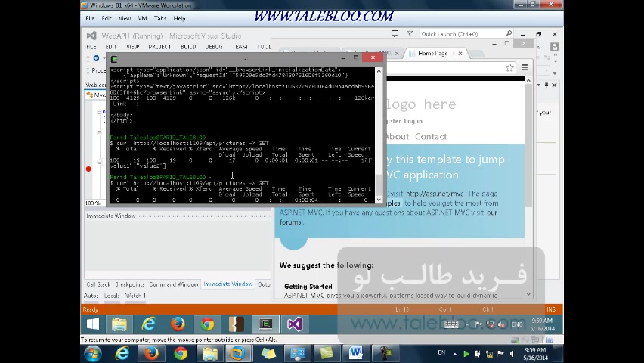Open Word from the host taskbar
Screen dimensions: 644x363
tap(356, 353)
